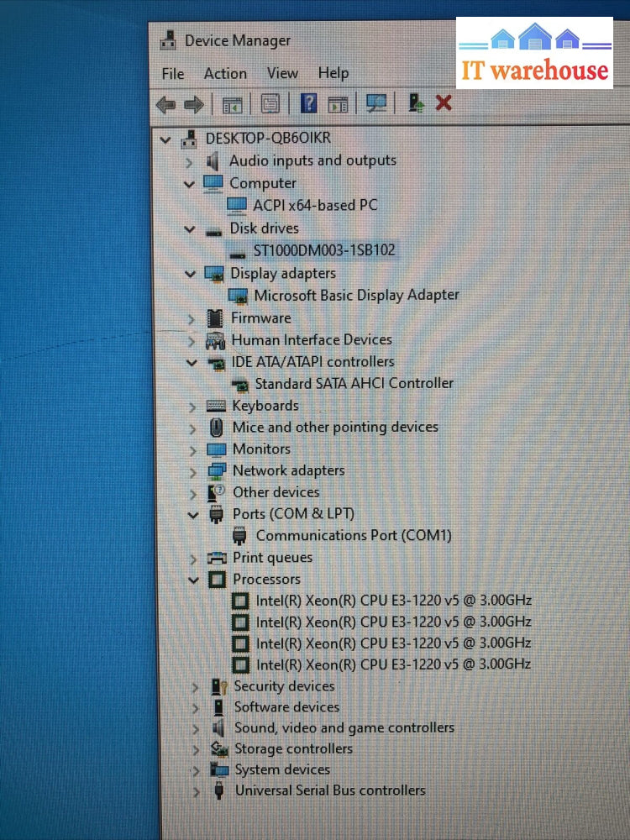Select the ST1000DM003-1SB102 disk drive
Screen dimensions: 630x840
point(323,250)
